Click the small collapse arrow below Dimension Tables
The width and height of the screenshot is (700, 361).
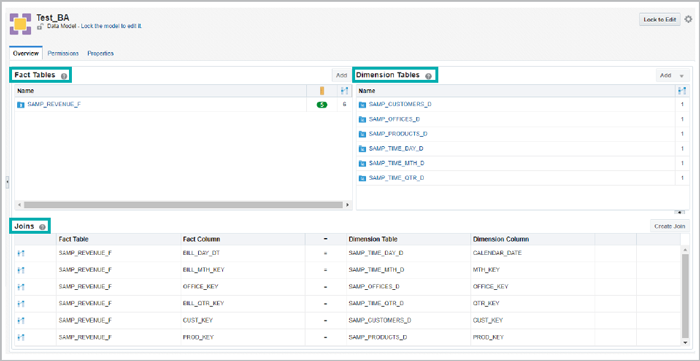(681, 212)
